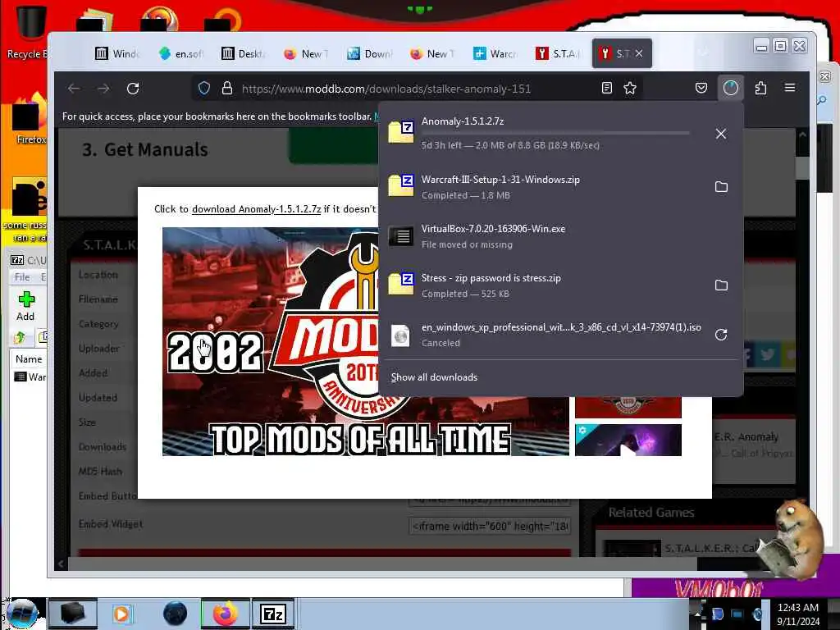Click the Name column header in 7-Zip

click(29, 359)
